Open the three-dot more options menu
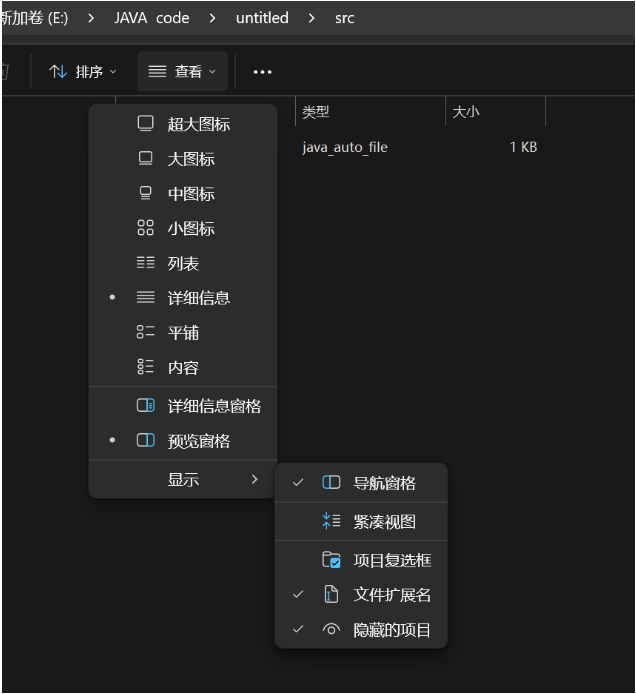The image size is (636, 694). (x=262, y=72)
